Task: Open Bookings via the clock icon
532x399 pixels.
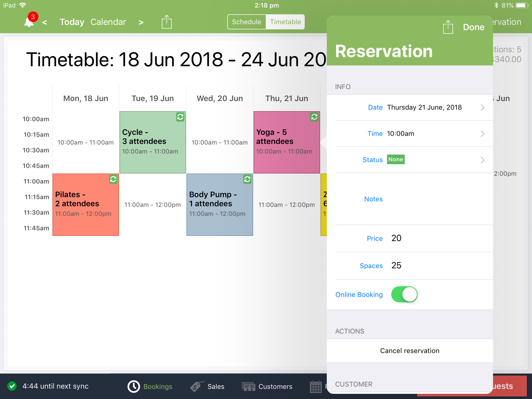Action: [x=150, y=386]
